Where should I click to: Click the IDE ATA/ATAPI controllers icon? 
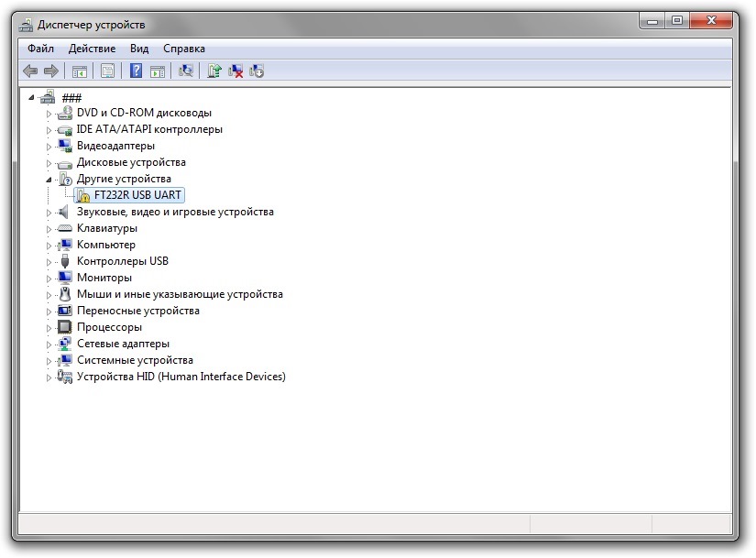pyautogui.click(x=65, y=130)
